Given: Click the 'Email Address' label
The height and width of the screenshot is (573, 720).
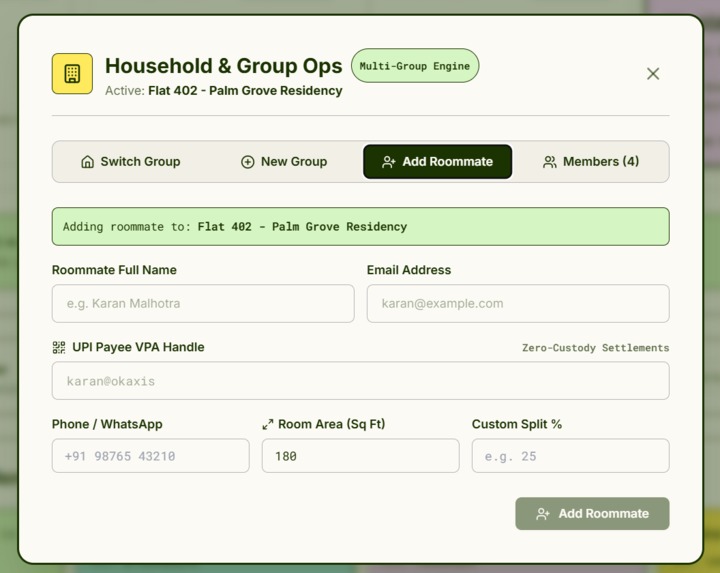Looking at the screenshot, I should [x=409, y=270].
